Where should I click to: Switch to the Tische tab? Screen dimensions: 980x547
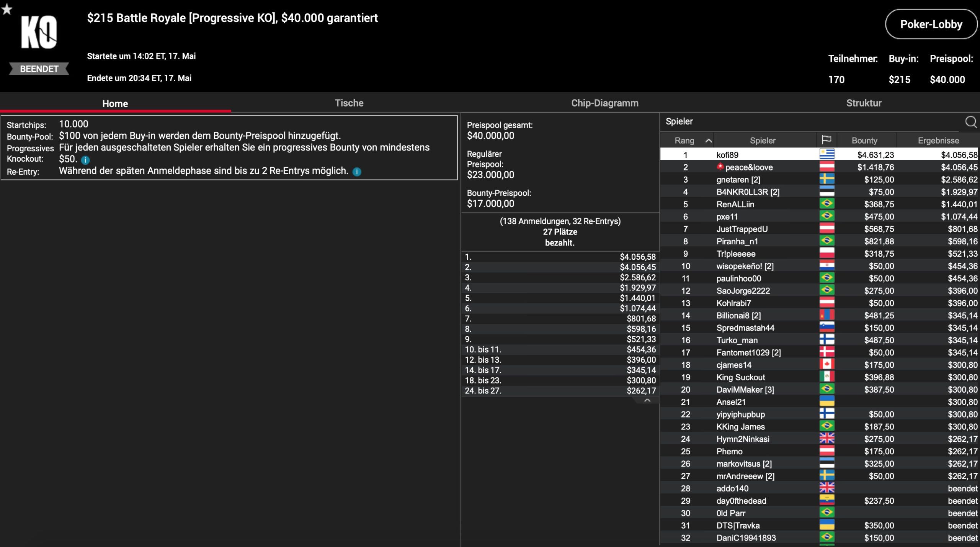pyautogui.click(x=349, y=103)
